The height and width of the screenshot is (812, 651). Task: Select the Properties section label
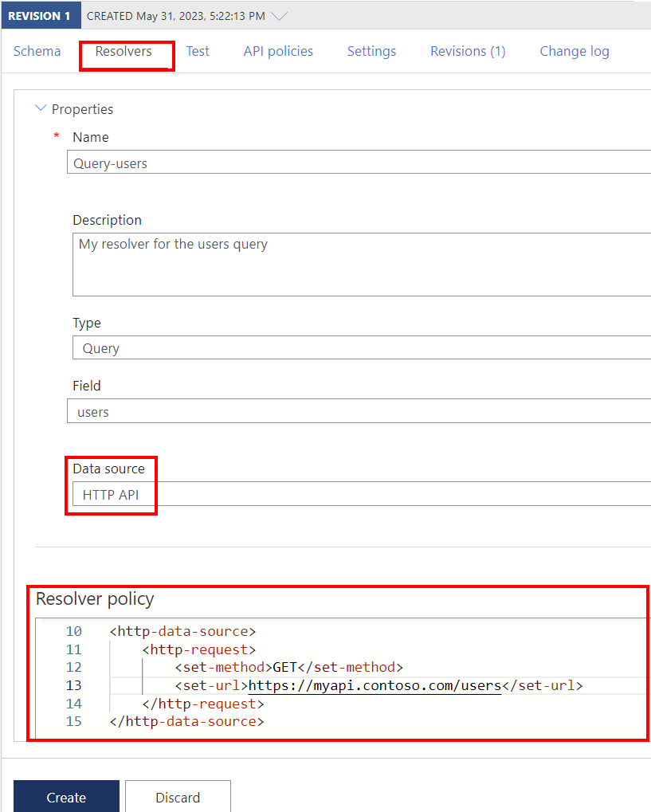[82, 109]
